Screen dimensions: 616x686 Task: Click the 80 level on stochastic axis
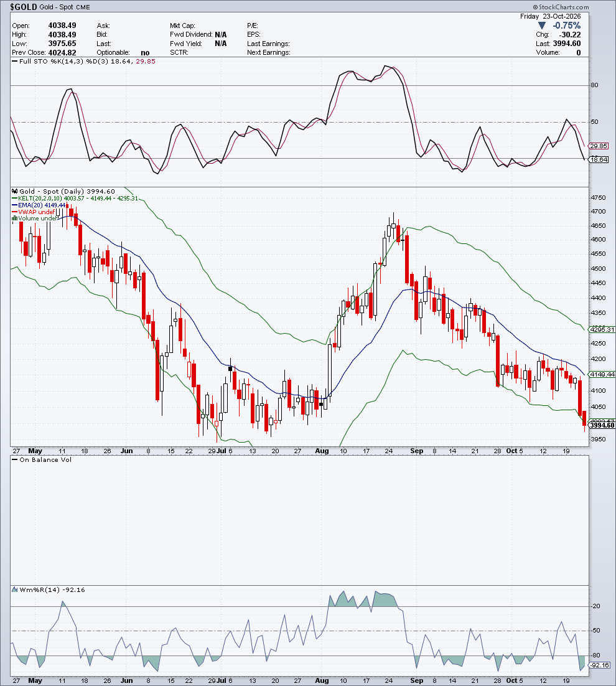click(x=595, y=85)
